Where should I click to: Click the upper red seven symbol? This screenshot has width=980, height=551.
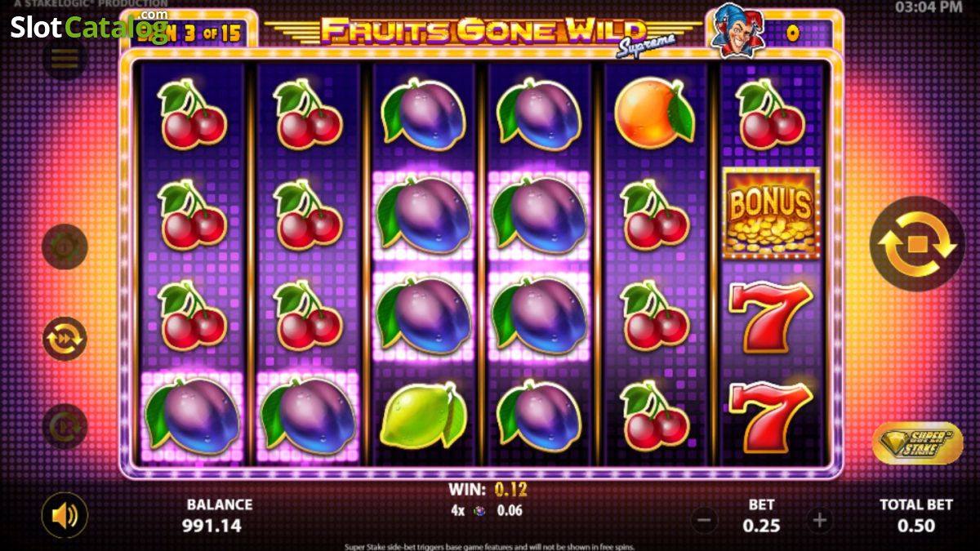coord(770,313)
